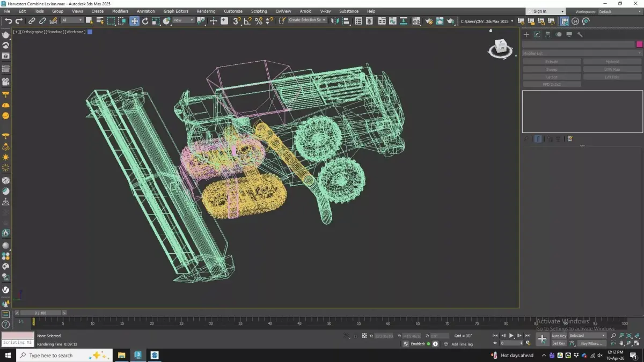Click the blue viewport label swatch
Image resolution: width=644 pixels, height=362 pixels.
click(x=90, y=32)
